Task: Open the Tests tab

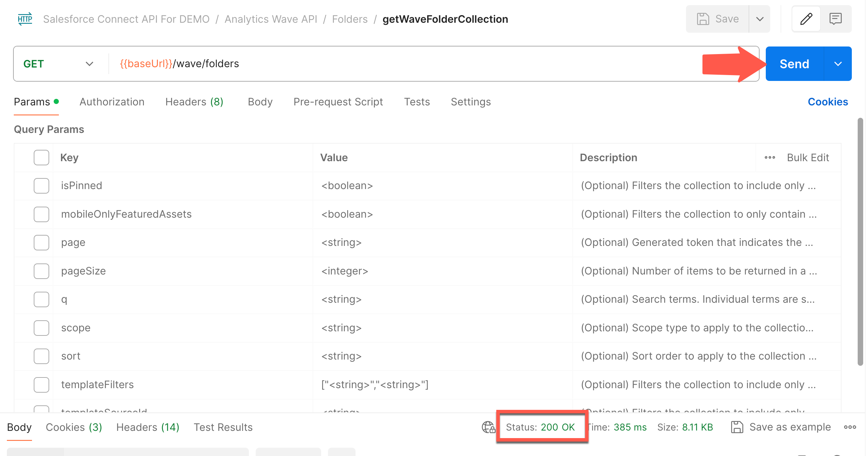Action: (x=417, y=102)
